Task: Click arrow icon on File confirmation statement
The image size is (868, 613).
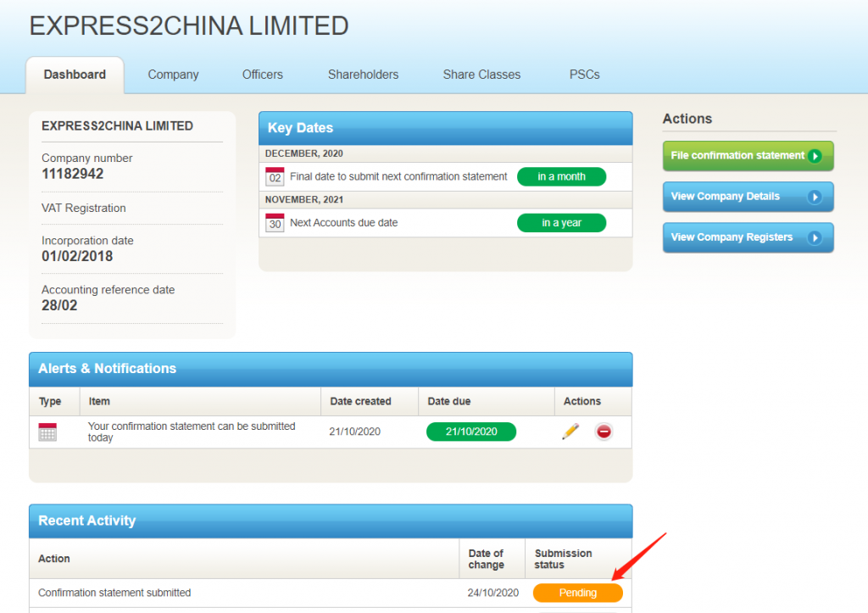Action: [x=815, y=156]
